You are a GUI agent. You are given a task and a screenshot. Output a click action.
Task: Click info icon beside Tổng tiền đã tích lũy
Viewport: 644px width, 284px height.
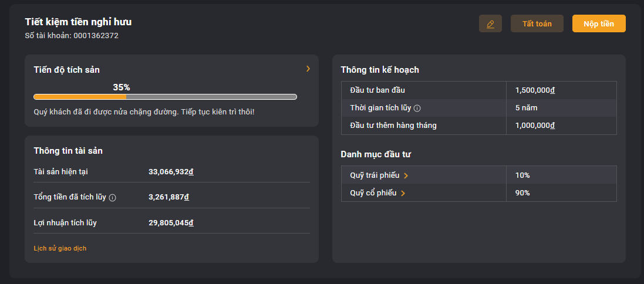(113, 198)
